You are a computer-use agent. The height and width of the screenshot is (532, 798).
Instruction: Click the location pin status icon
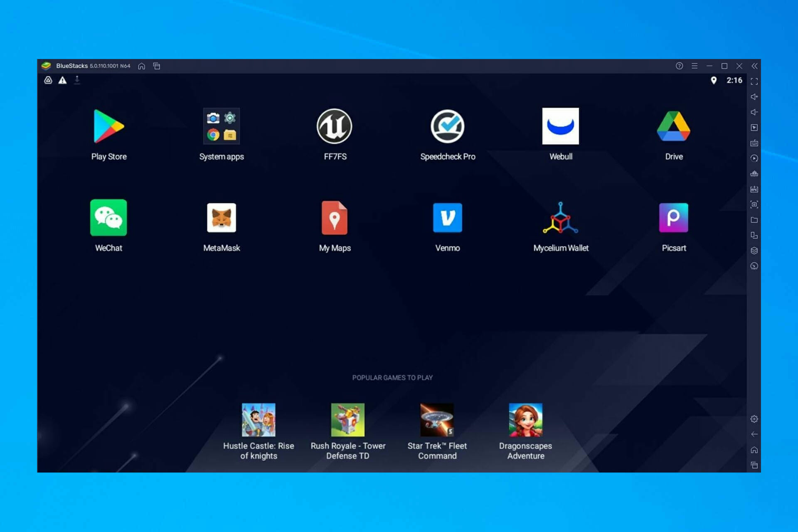pyautogui.click(x=714, y=80)
